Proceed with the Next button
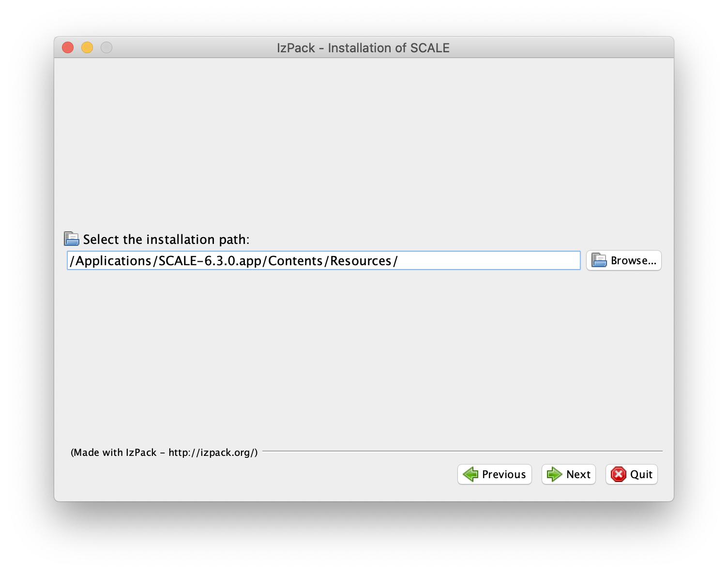Screen dimensions: 728x573 point(568,474)
